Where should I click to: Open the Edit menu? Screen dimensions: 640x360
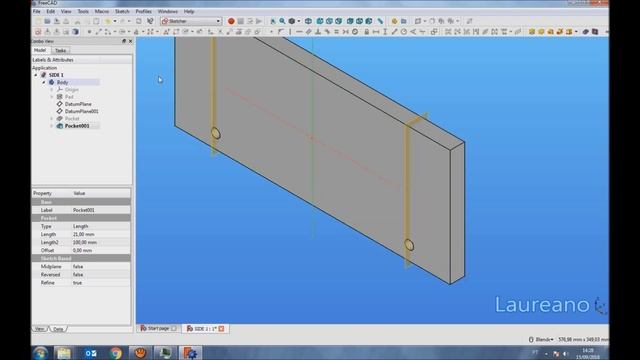pyautogui.click(x=51, y=11)
